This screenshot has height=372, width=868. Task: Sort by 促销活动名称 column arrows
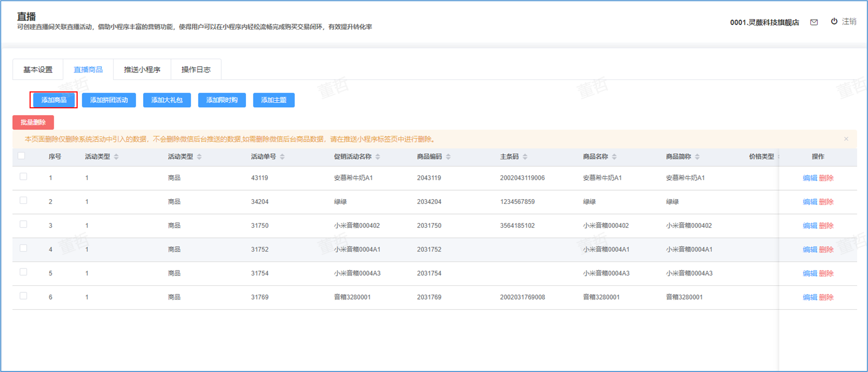pos(378,157)
